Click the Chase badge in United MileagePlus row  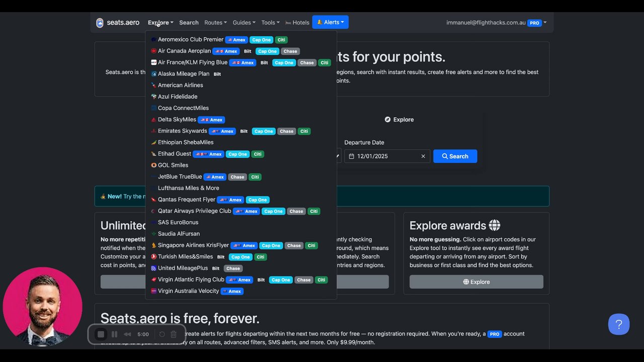(x=233, y=268)
